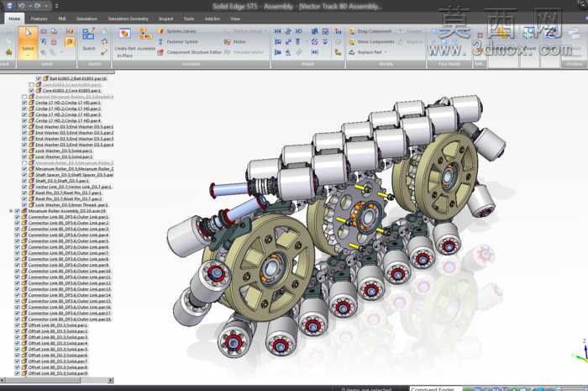Select the Rivet Pin_D3.7 par:2 row

click(x=69, y=198)
